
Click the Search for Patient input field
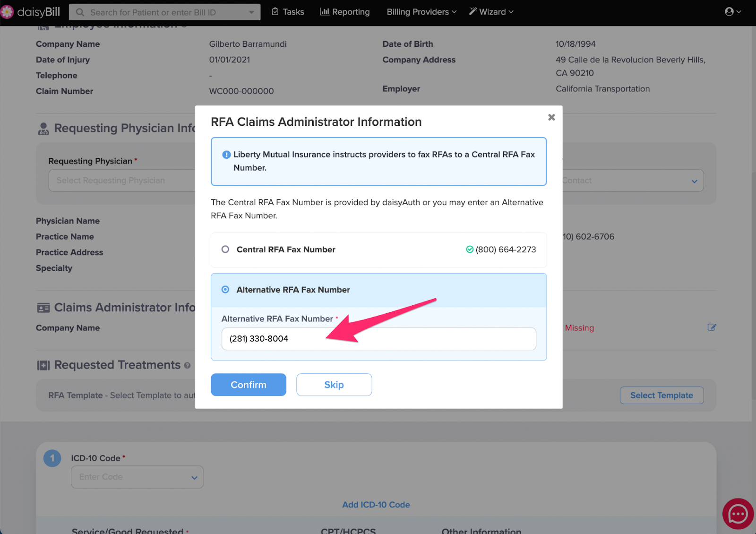click(x=165, y=12)
